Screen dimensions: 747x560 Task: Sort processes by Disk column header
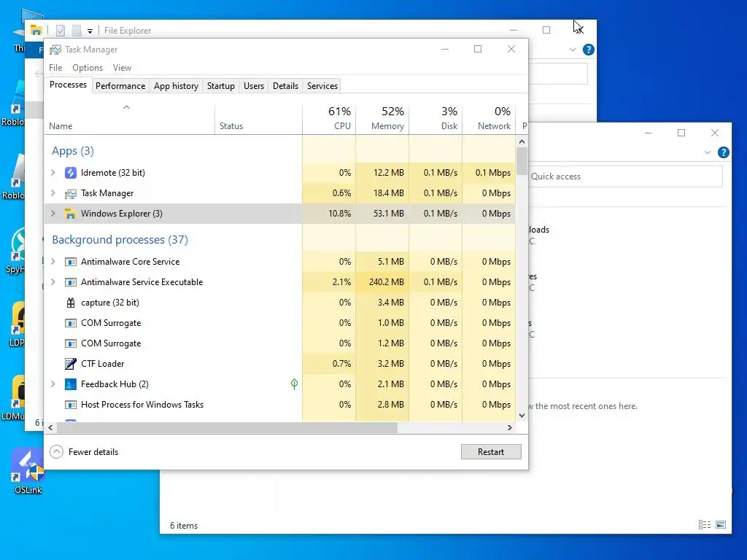[436, 118]
